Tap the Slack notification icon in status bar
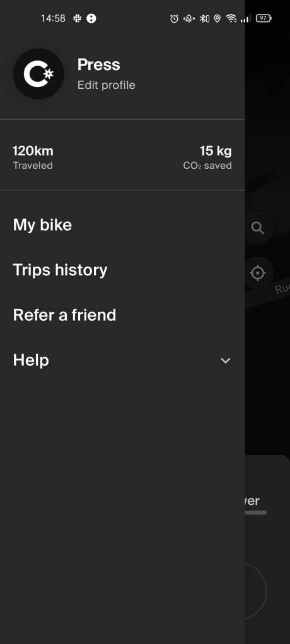Viewport: 290px width, 644px height. tap(77, 18)
